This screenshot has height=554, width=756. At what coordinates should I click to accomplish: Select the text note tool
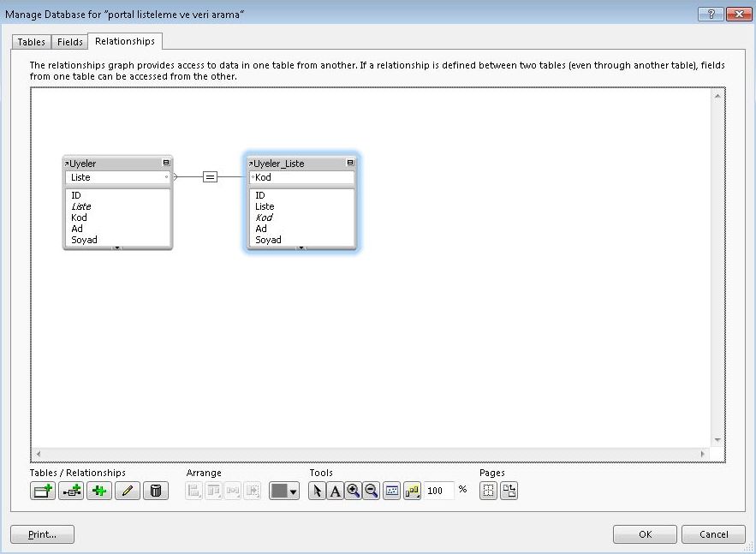tap(336, 491)
